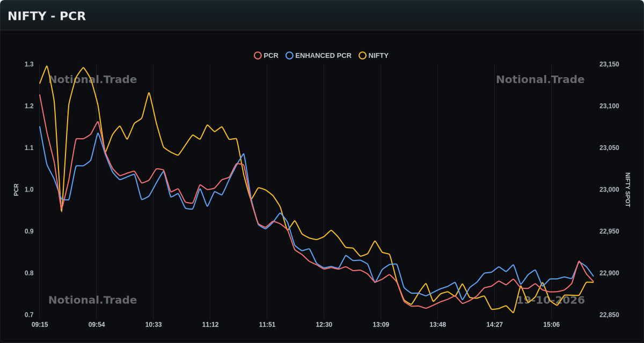Click the 22,900 Nifty spot tick
This screenshot has width=644, height=343.
coord(609,273)
